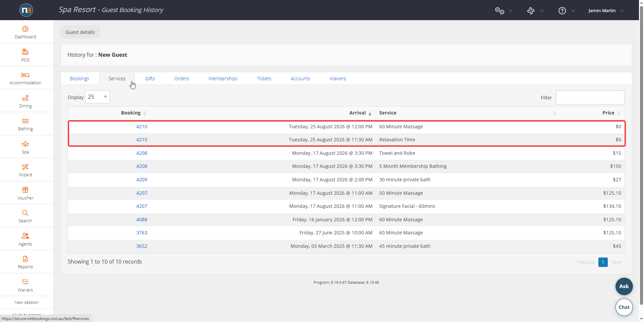Image resolution: width=644 pixels, height=322 pixels.
Task: Switch to the Accounts tab
Action: point(300,79)
